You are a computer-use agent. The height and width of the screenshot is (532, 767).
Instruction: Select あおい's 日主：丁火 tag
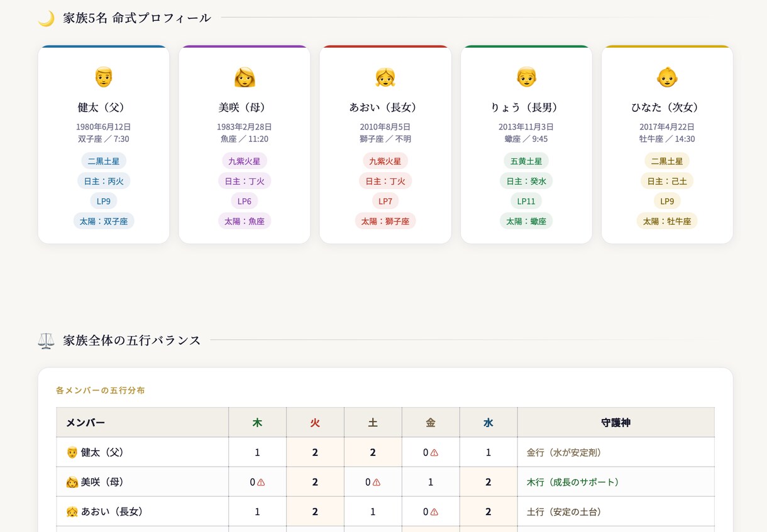[385, 181]
